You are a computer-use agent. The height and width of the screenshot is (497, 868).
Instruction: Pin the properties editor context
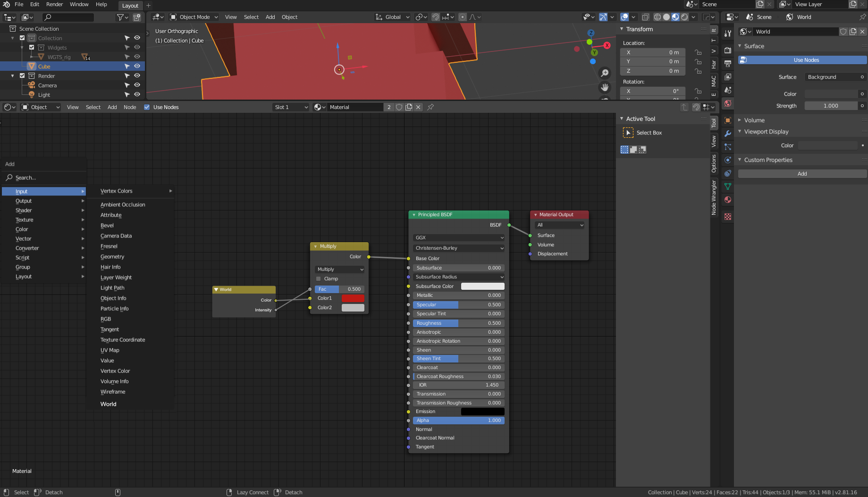pos(862,17)
